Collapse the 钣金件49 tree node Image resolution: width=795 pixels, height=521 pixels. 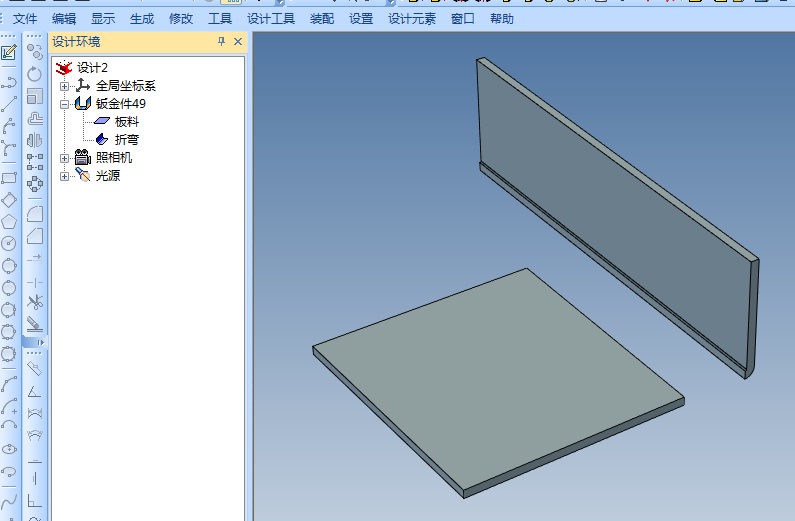[65, 104]
